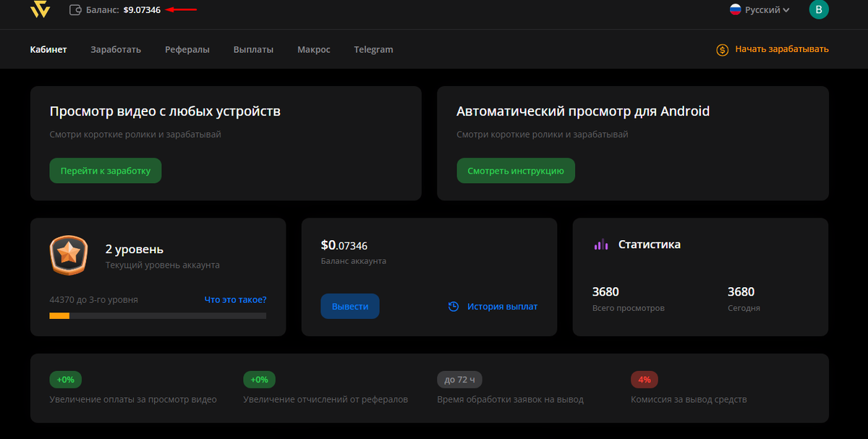
Task: Click the Увеличение оплаты за просмотр видео label
Action: (133, 399)
